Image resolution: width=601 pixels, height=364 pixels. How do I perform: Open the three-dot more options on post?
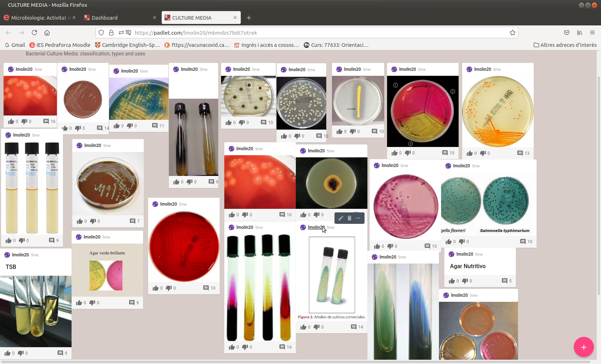coord(358,218)
